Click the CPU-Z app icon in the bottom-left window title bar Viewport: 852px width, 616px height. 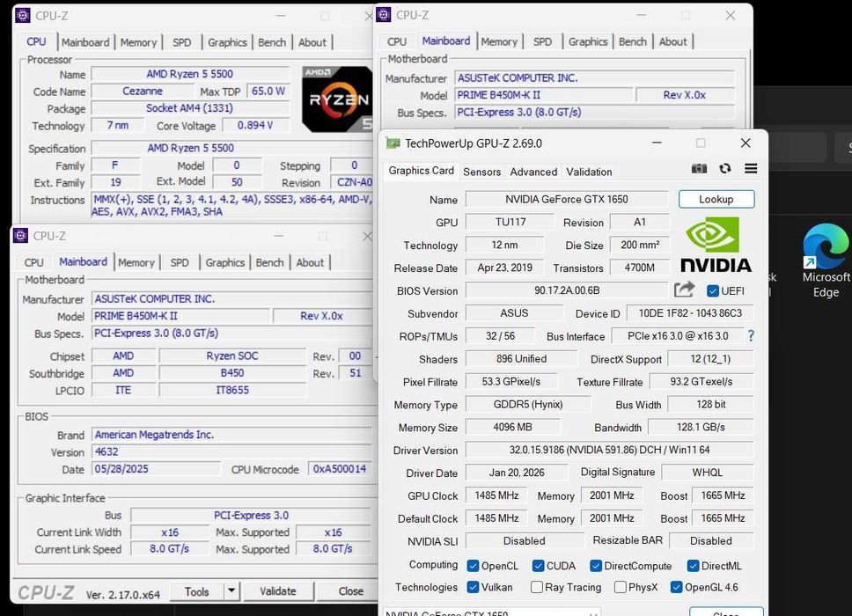20,236
